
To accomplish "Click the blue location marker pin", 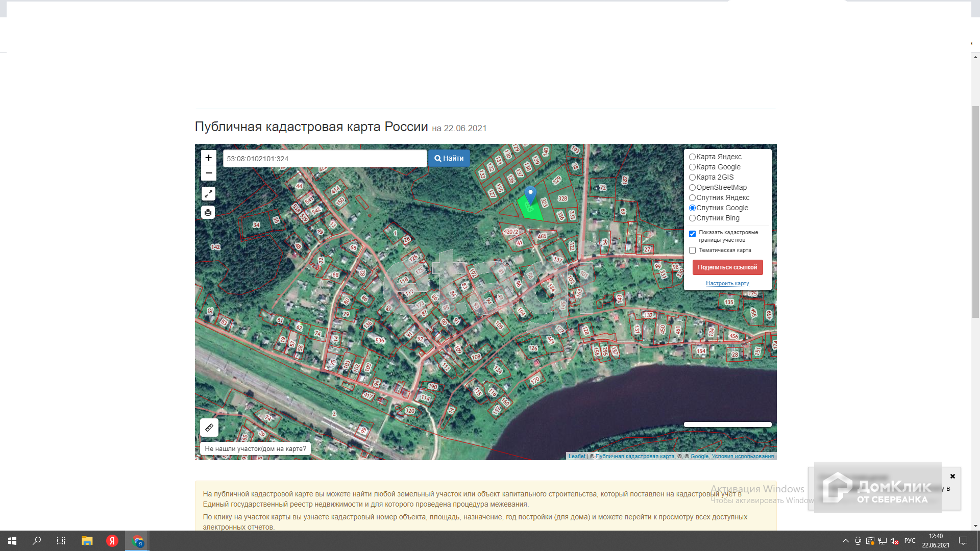I will pyautogui.click(x=530, y=194).
